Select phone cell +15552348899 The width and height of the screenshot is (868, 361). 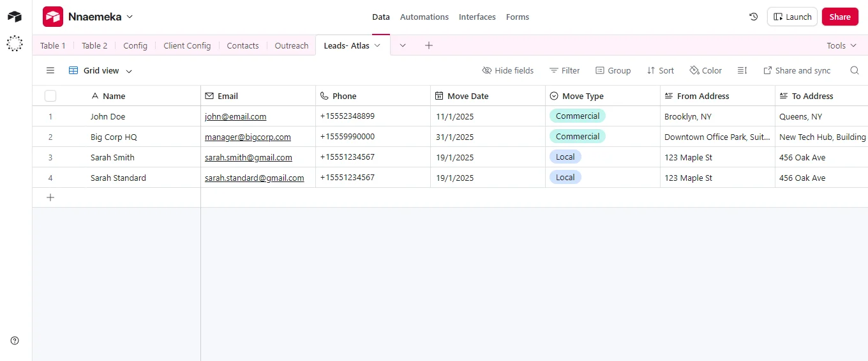point(373,116)
